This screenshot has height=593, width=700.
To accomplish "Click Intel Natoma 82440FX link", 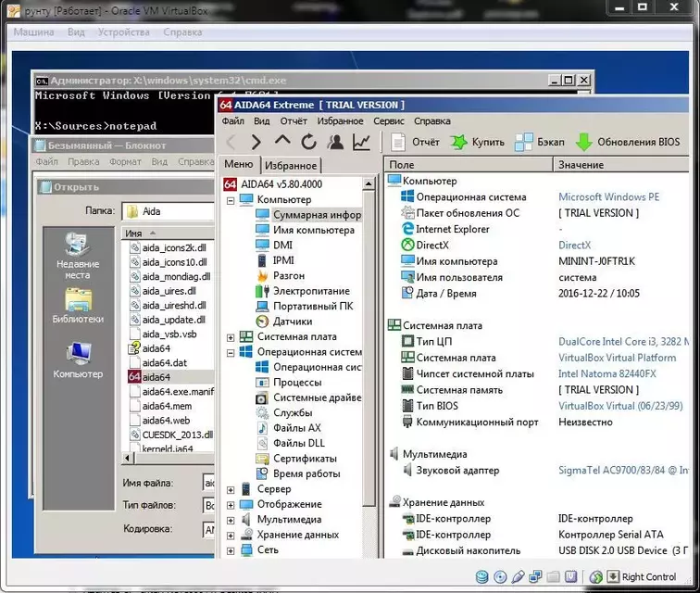I will [607, 374].
